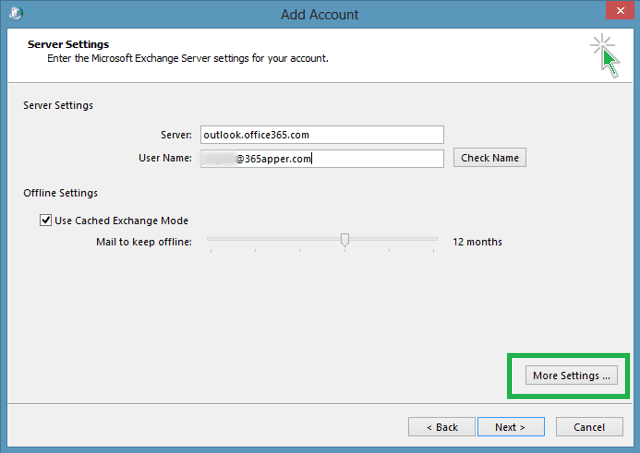
Task: Close the Add Account dialog
Action: coord(620,10)
